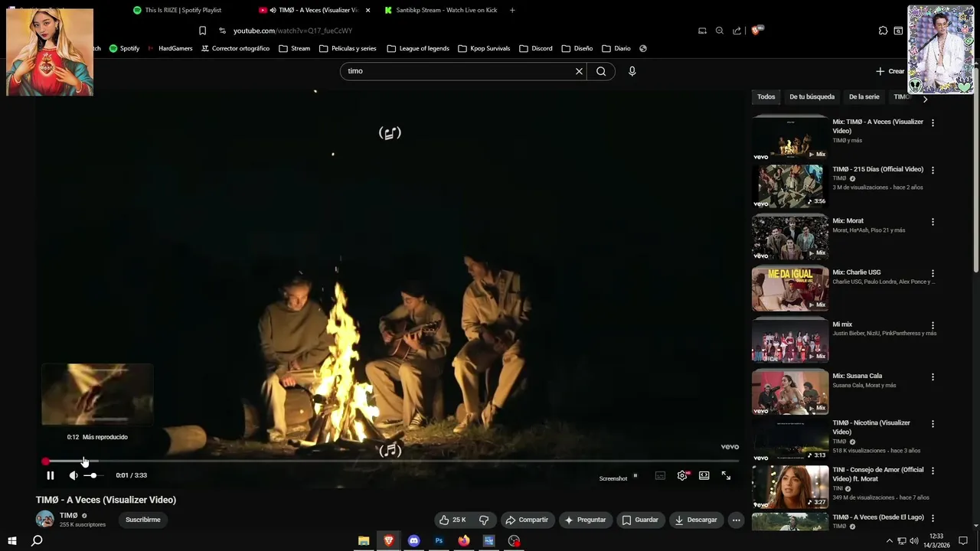Open TIMØ - 215 Días (Official Video)
The height and width of the screenshot is (551, 980).
(878, 169)
